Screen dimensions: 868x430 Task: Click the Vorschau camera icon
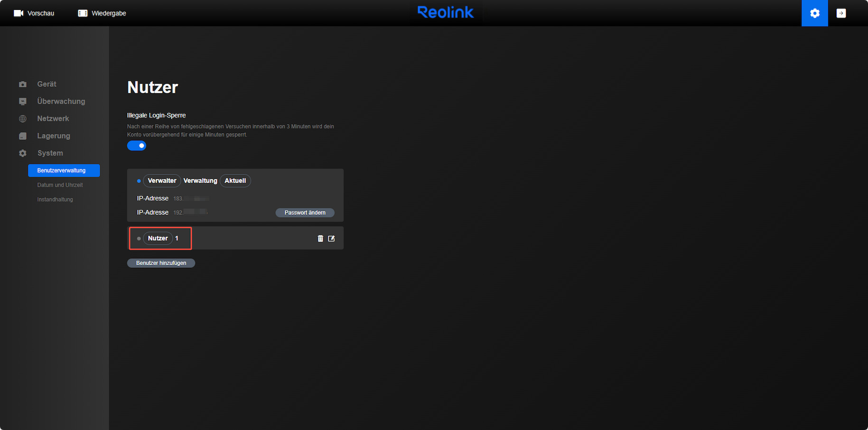tap(19, 13)
